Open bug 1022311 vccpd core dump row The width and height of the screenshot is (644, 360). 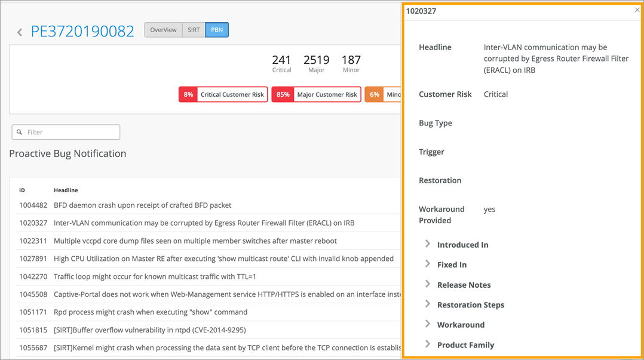click(208, 241)
